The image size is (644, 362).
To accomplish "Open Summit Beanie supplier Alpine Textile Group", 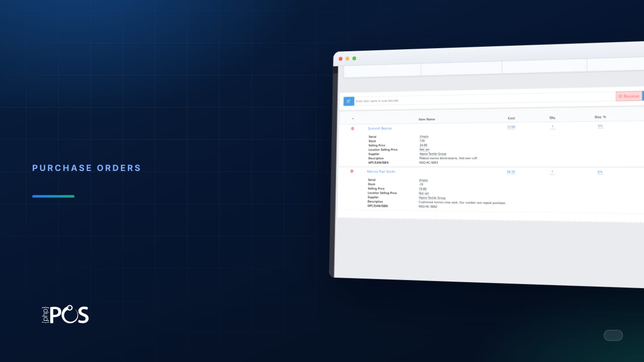I will 433,154.
